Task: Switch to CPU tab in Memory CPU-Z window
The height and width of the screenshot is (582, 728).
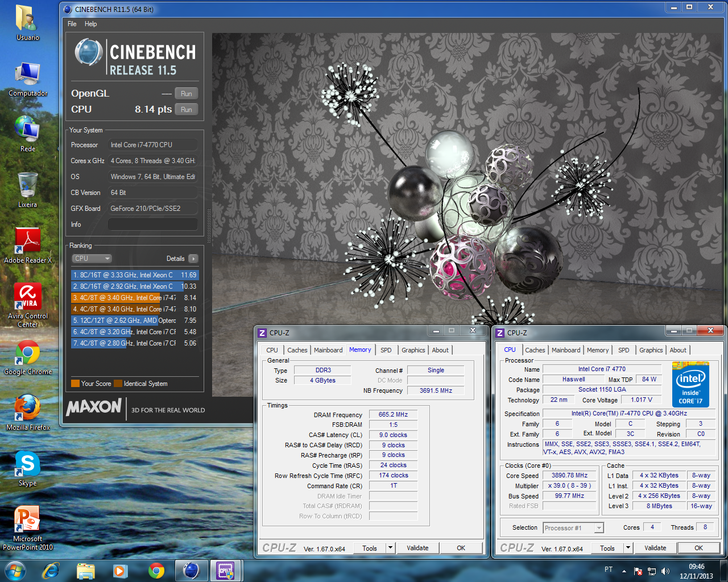Action: 272,350
